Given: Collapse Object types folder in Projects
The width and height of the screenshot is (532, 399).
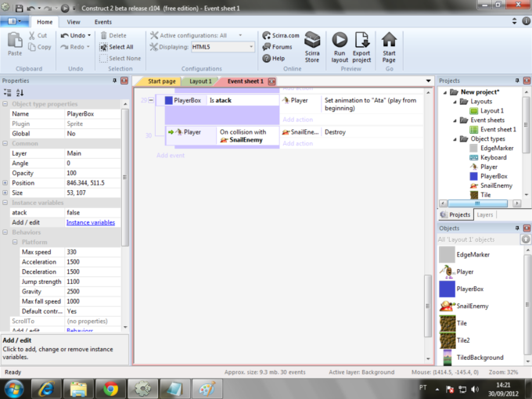Looking at the screenshot, I should tap(455, 138).
